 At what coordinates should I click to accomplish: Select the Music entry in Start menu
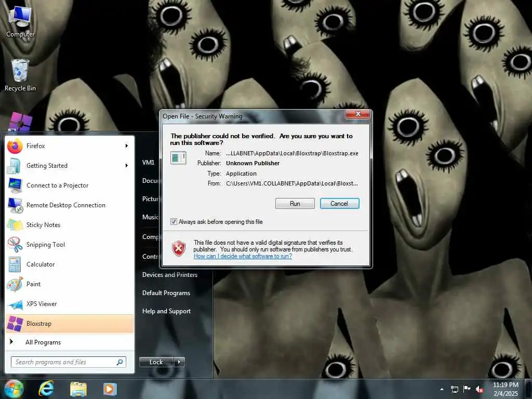coord(150,217)
